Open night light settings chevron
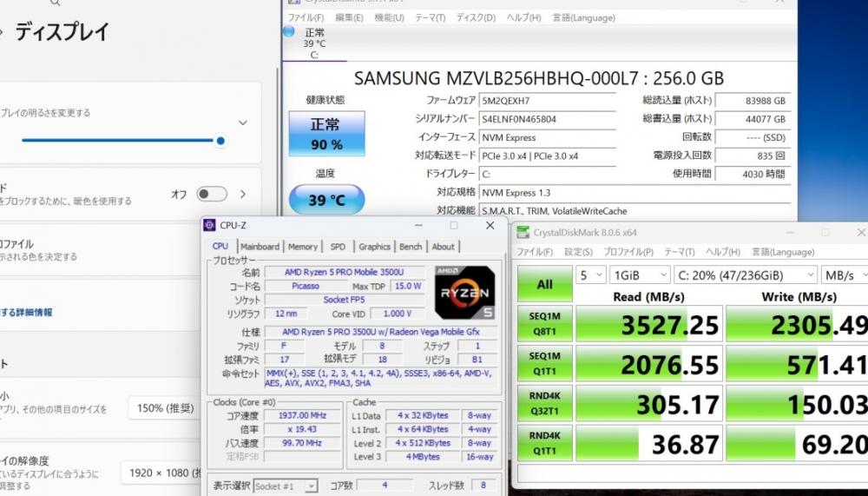Viewport: 868px width, 496px height. point(243,194)
